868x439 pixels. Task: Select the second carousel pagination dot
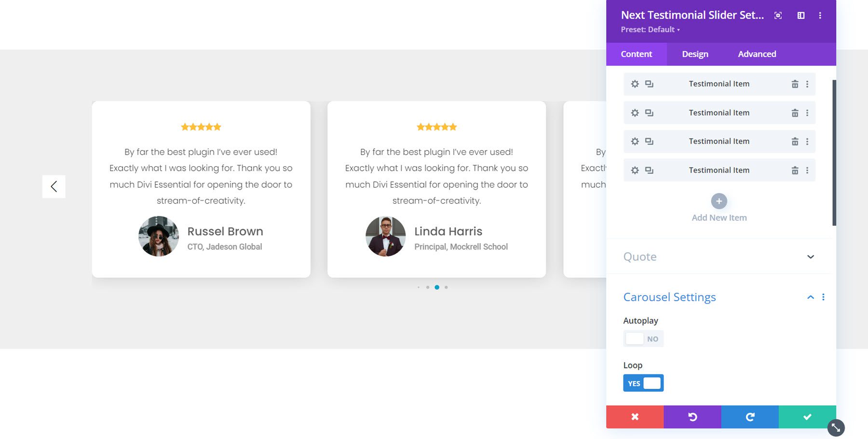click(428, 288)
